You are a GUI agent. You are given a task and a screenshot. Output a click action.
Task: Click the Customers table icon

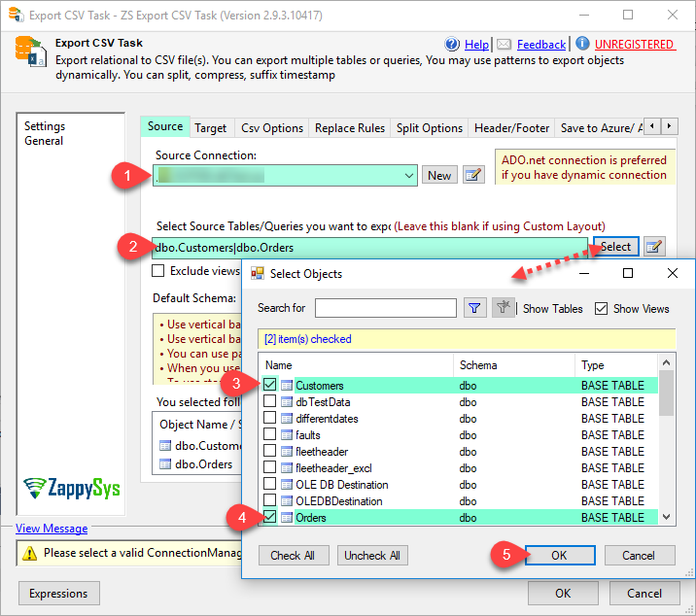point(287,385)
